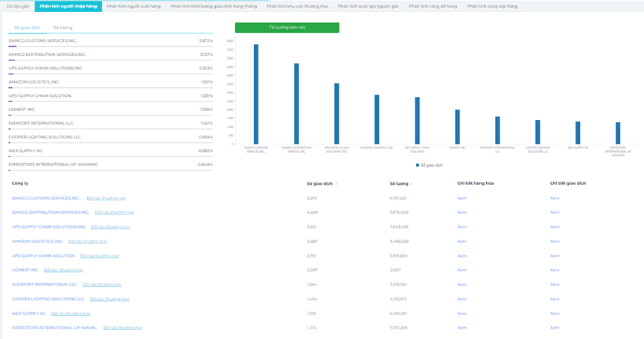Image resolution: width=644 pixels, height=339 pixels.
Task: Sort table by Số giao dịch column arrow
Action: click(336, 184)
